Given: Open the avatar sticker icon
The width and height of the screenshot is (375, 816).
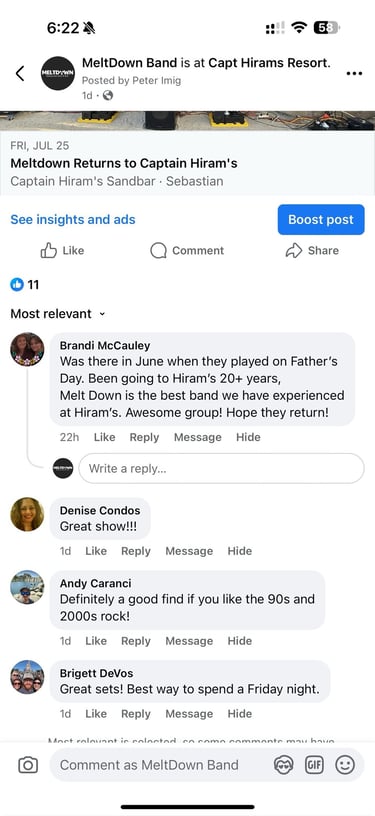Looking at the screenshot, I should (283, 764).
